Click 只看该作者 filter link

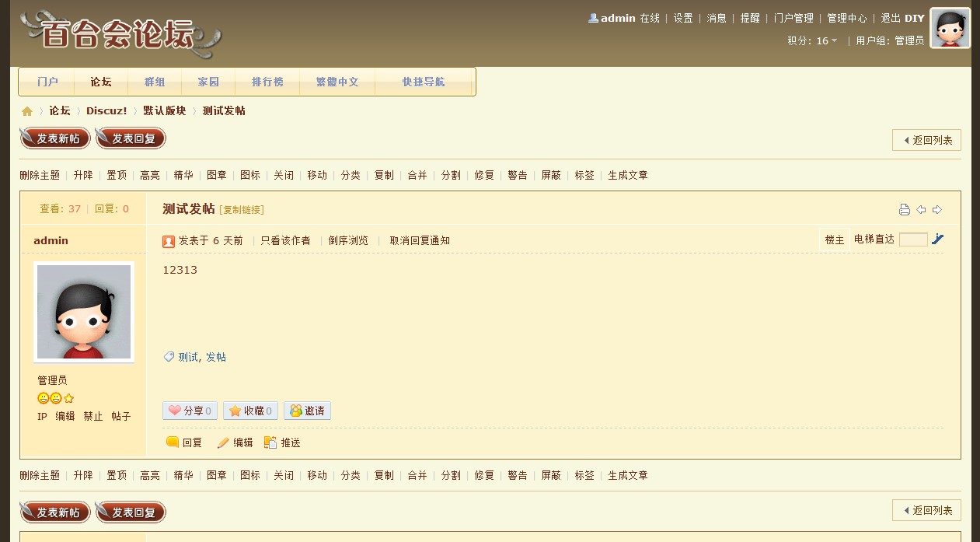(285, 241)
